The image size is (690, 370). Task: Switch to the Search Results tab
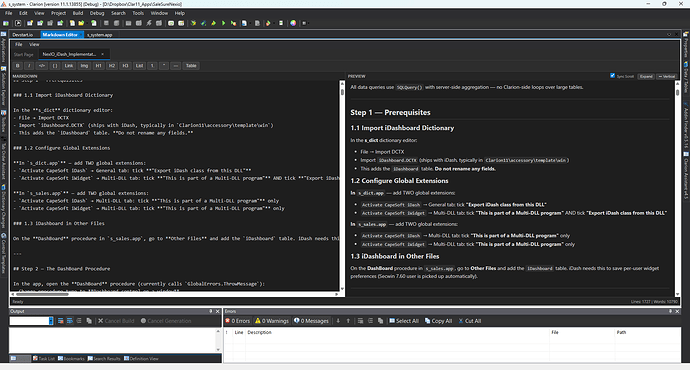tap(104, 359)
